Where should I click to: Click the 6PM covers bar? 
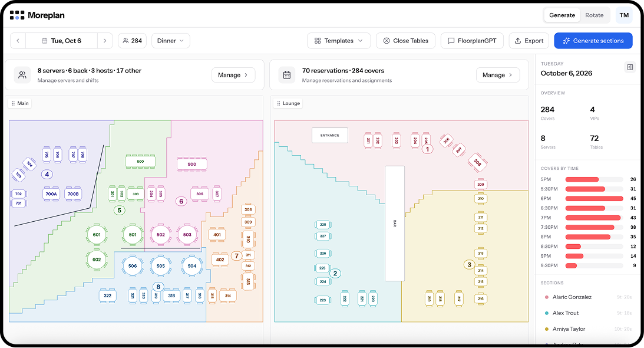coord(594,199)
